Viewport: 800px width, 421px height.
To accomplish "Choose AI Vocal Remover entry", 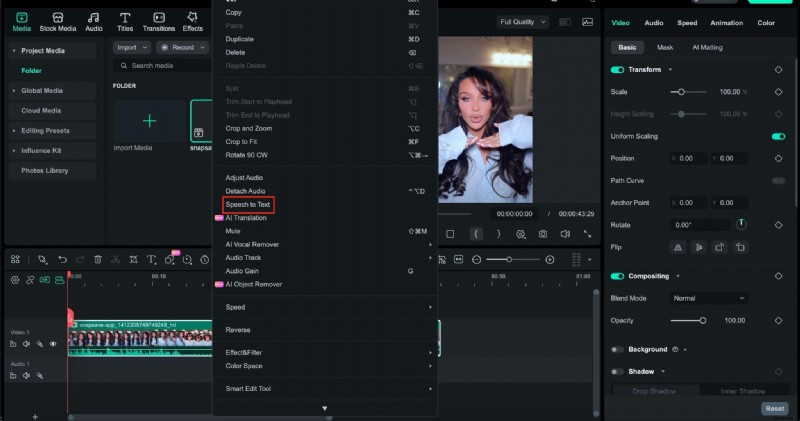I will pyautogui.click(x=252, y=244).
